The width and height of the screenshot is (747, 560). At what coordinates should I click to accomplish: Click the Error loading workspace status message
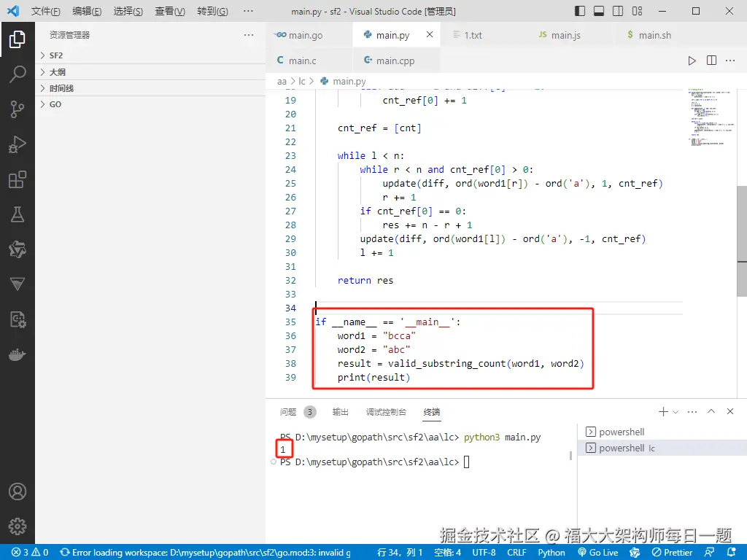205,553
